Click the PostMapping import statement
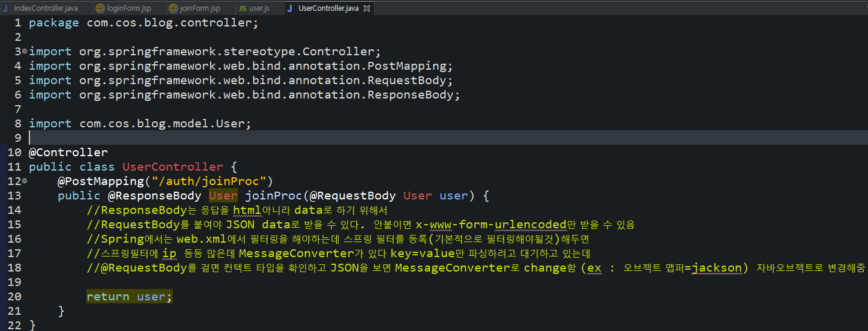 (x=241, y=66)
